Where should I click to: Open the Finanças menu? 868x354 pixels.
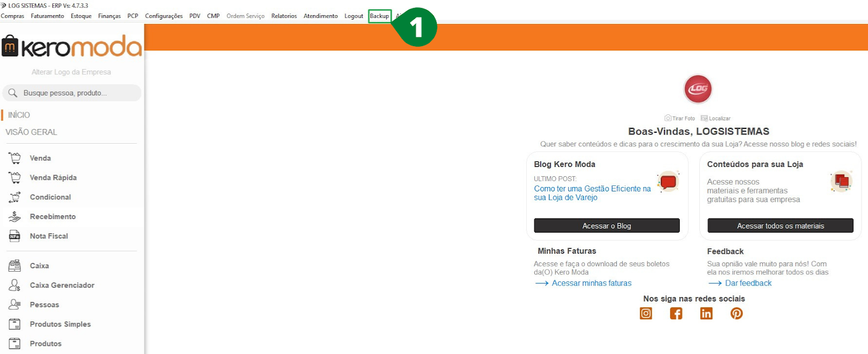[x=109, y=16]
